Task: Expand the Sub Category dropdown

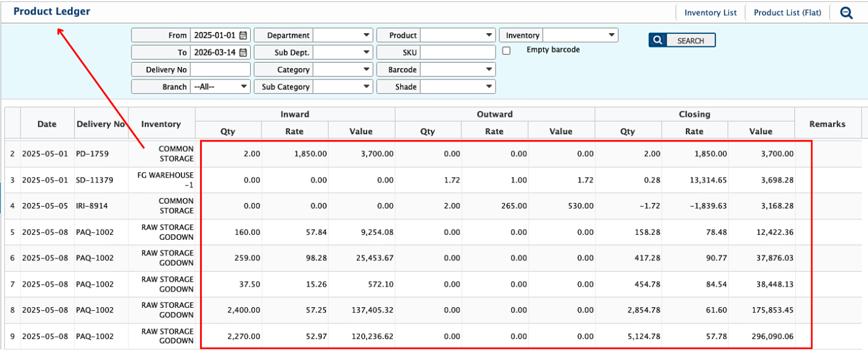Action: tap(343, 87)
